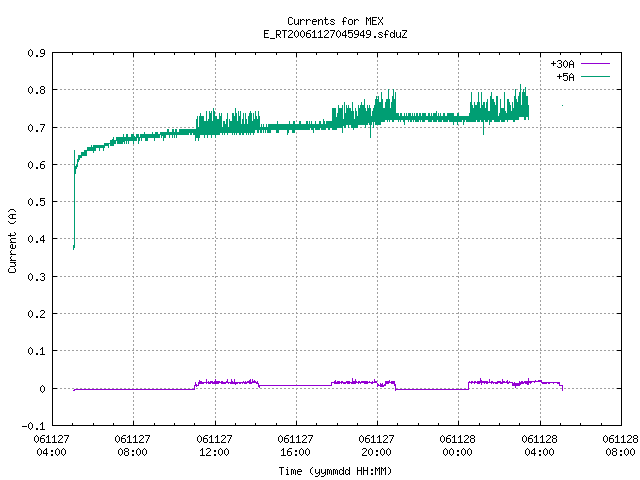Click x-axis label 061127 20:00
Viewport: 640px width, 480px height.
point(376,446)
